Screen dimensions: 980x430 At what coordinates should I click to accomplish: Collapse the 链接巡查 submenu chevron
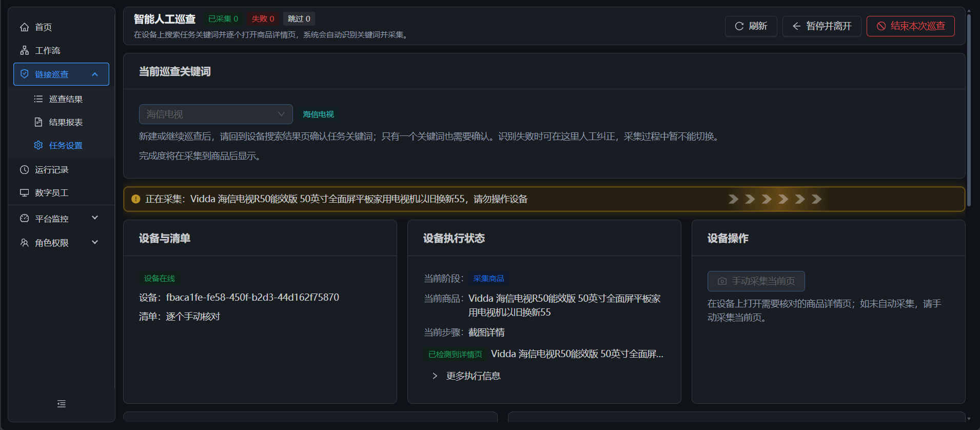[95, 74]
